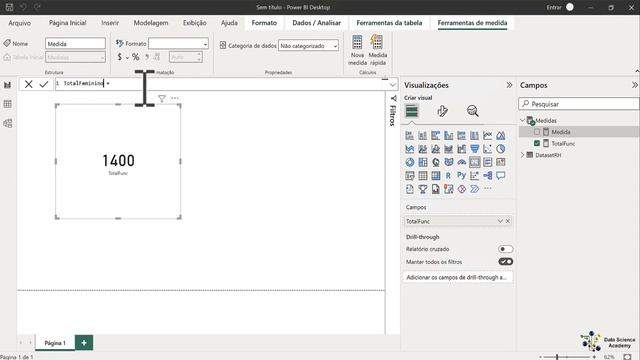Select the donut chart visual
The height and width of the screenshot is (360, 640).
409,162
